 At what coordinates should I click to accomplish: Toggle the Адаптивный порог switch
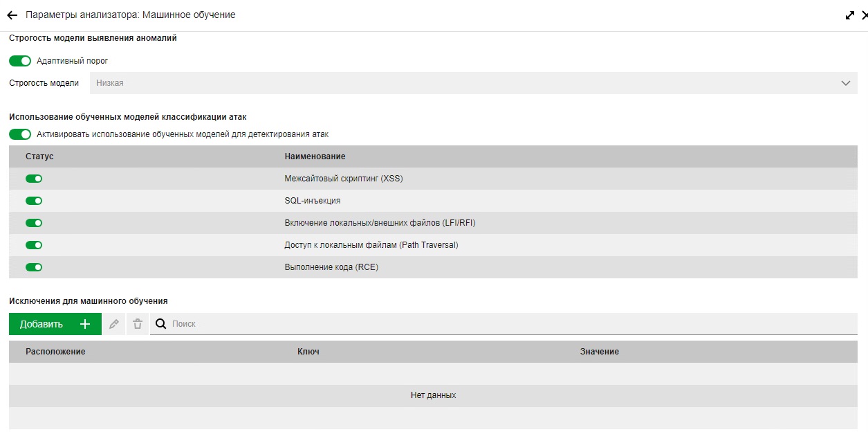click(20, 61)
